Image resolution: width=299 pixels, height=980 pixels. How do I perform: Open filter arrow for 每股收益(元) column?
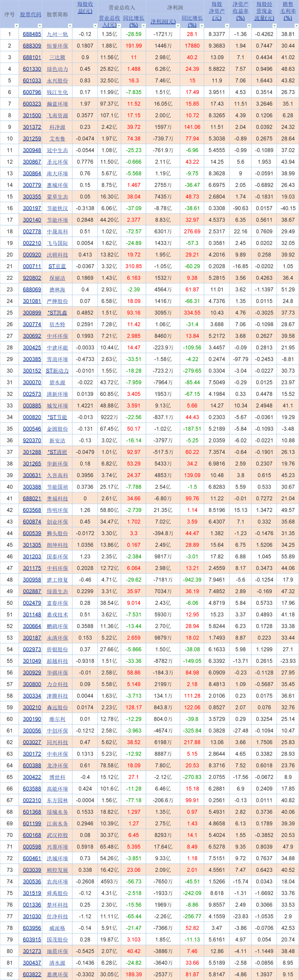(x=95, y=25)
